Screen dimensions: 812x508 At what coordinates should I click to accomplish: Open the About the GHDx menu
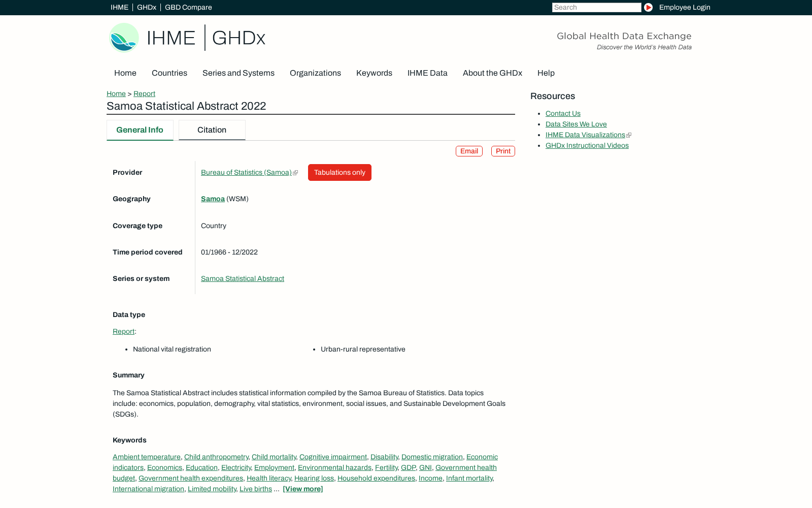(492, 73)
